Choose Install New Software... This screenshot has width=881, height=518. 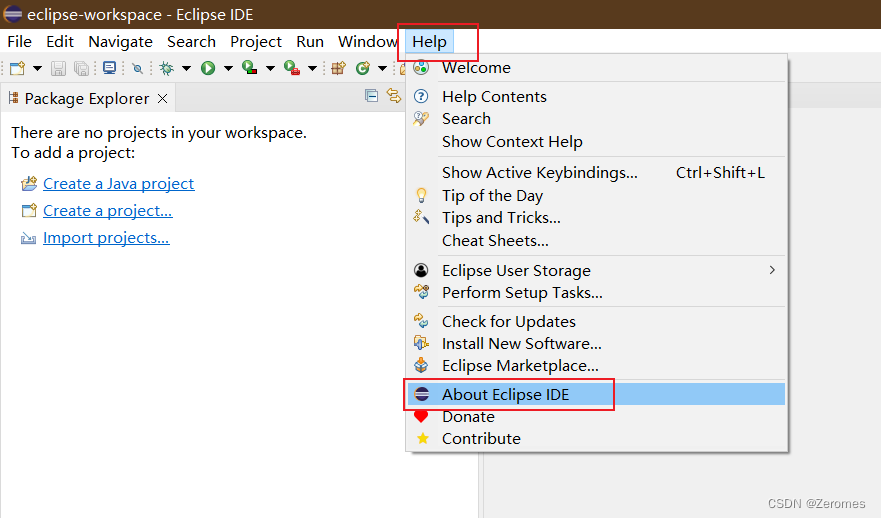(x=596, y=343)
